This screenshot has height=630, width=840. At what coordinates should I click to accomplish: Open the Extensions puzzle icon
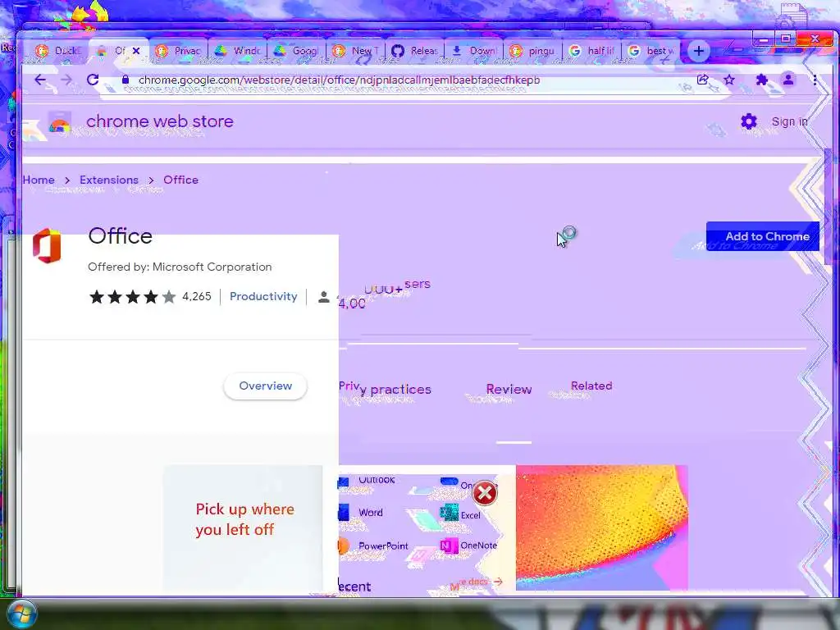(x=761, y=80)
